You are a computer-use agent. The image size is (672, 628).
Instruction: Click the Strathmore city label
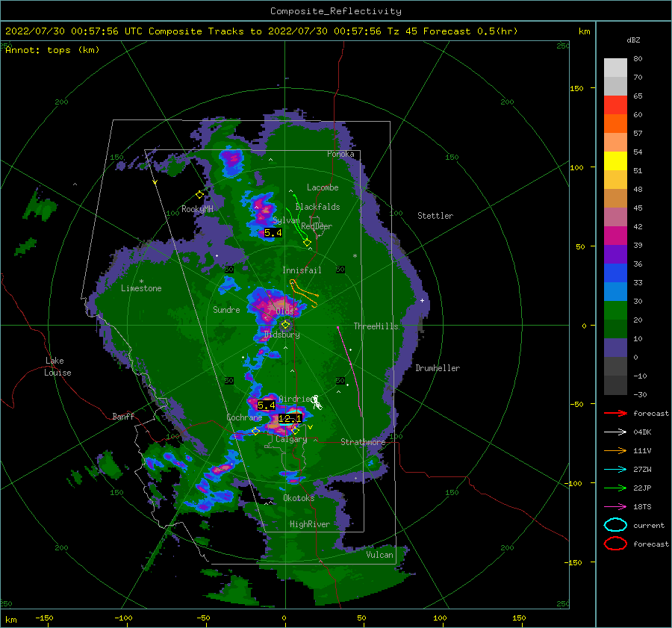coord(363,442)
